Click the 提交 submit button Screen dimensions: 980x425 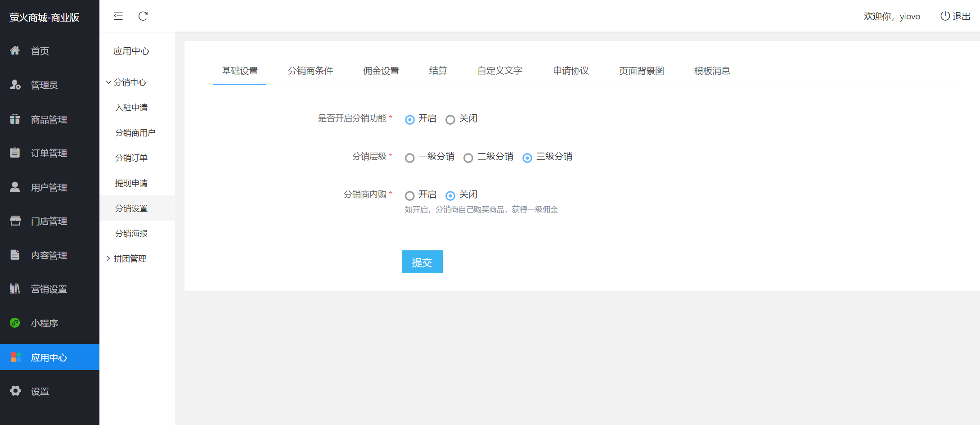pos(422,262)
